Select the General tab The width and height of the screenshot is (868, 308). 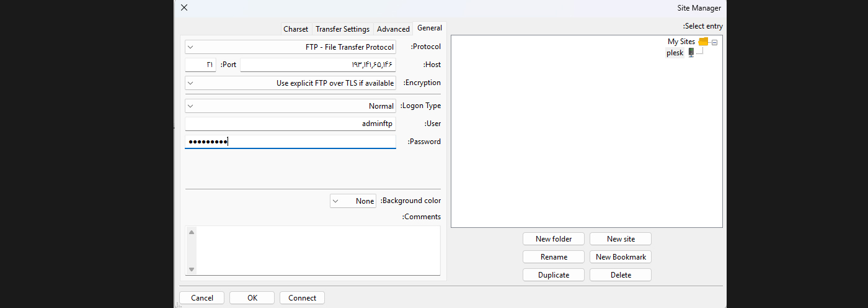point(430,28)
